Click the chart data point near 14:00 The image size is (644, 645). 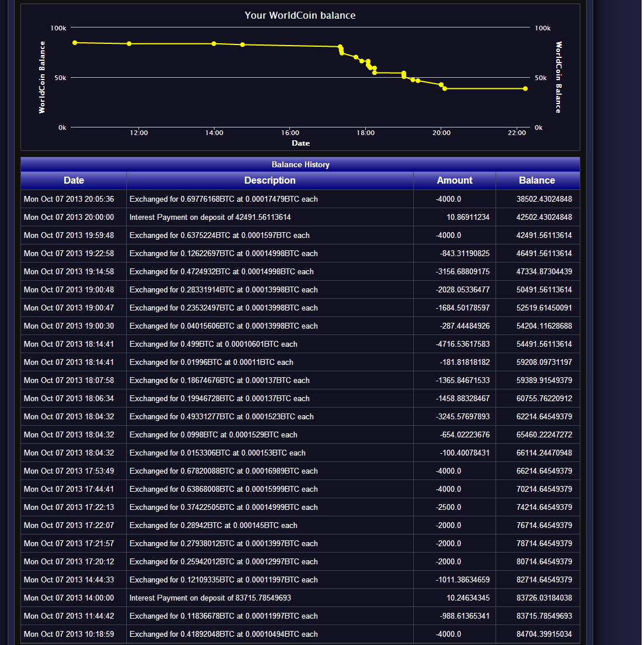(x=214, y=44)
